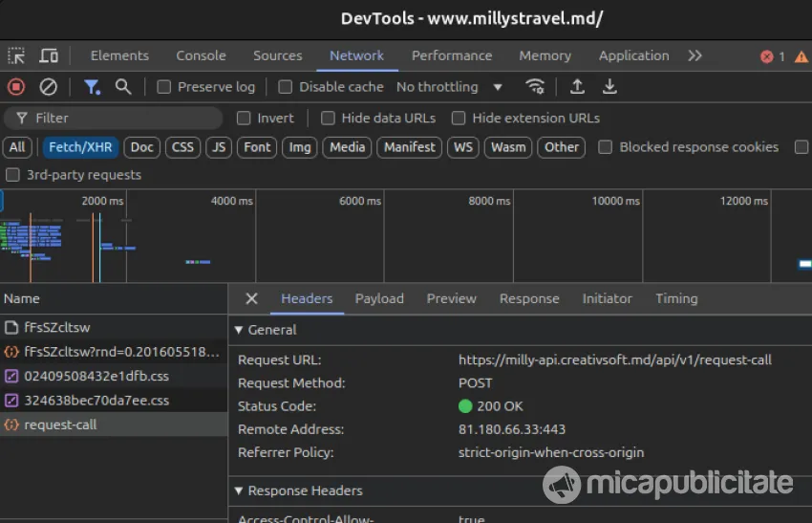The height and width of the screenshot is (523, 812).
Task: Click the orange warning triangle icon
Action: tap(801, 56)
